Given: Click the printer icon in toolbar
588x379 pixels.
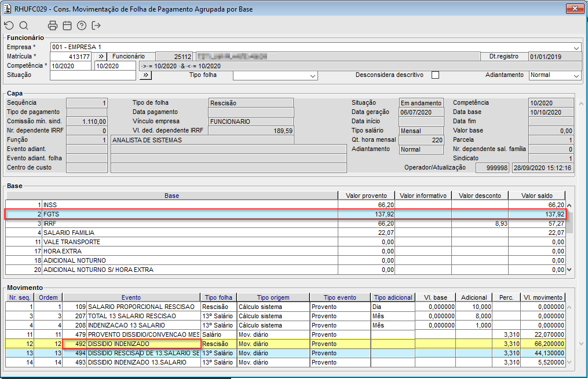Looking at the screenshot, I should tap(53, 25).
